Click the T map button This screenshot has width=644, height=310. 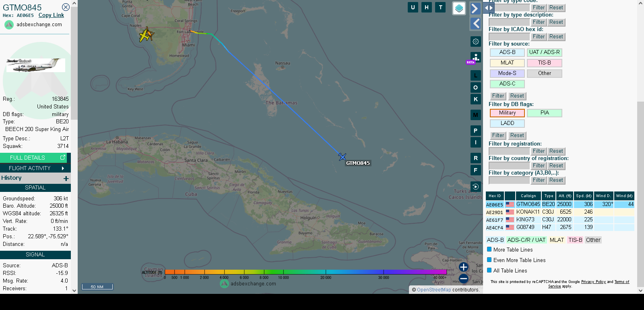441,7
